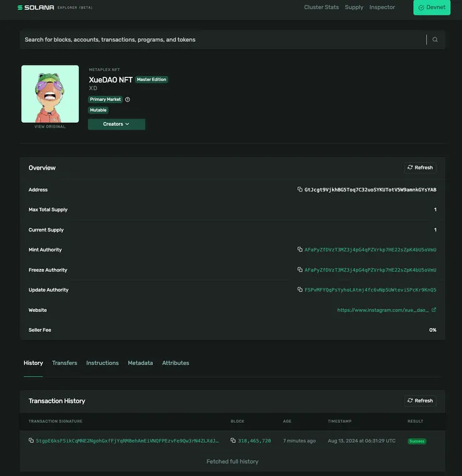Click View Original under NFT image
Viewport: 462px width, 476px height.
click(50, 127)
